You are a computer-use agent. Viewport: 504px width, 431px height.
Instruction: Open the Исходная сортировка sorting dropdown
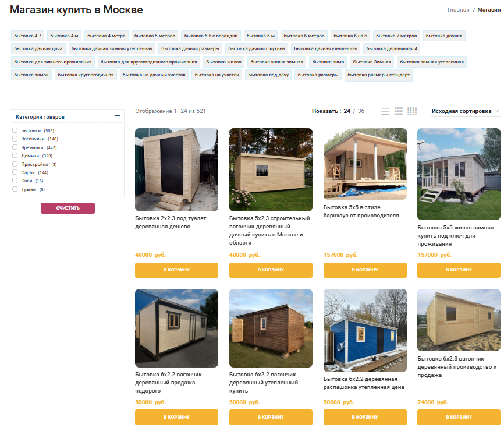click(x=465, y=111)
